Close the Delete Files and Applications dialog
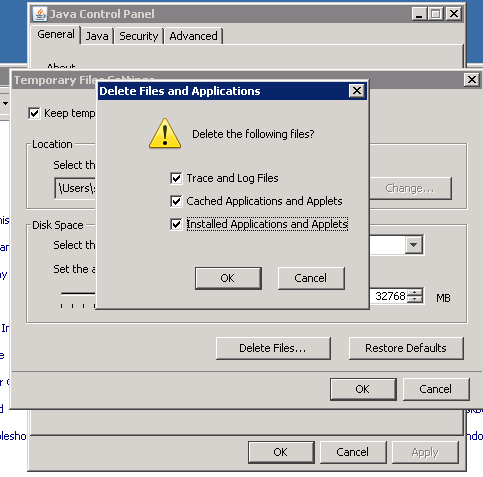The image size is (483, 477). pyautogui.click(x=357, y=91)
